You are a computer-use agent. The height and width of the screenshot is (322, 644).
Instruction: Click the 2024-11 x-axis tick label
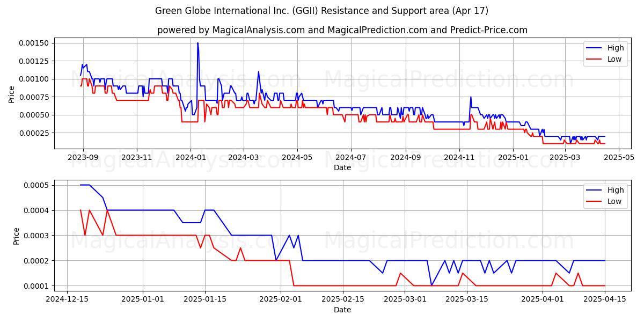(x=459, y=158)
